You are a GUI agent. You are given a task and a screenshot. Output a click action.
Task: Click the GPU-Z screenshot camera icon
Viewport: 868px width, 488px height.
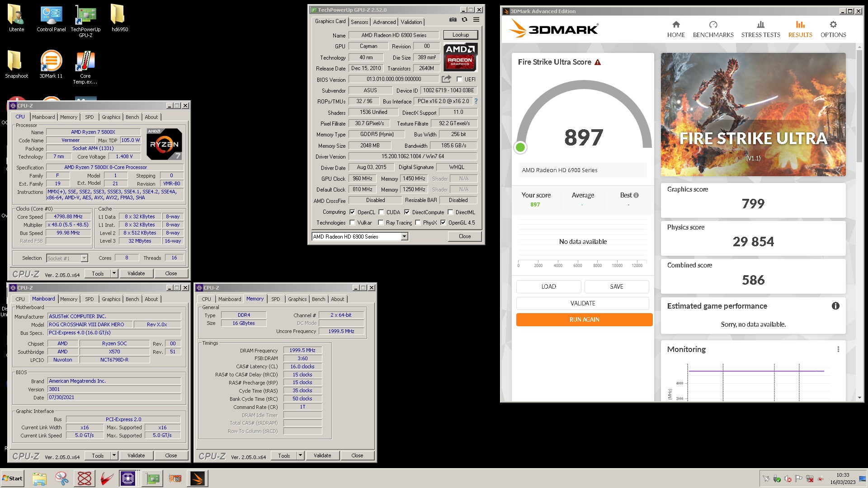(x=453, y=20)
